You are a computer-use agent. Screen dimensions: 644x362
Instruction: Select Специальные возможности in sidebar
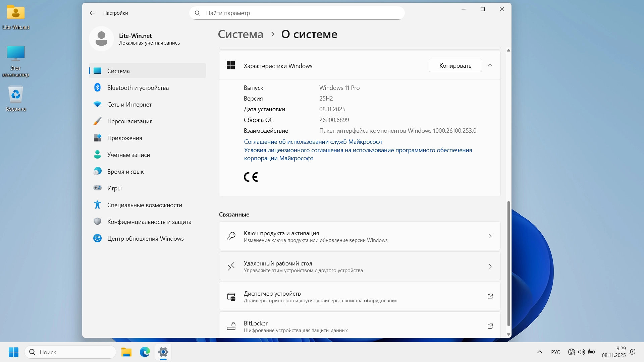point(144,205)
